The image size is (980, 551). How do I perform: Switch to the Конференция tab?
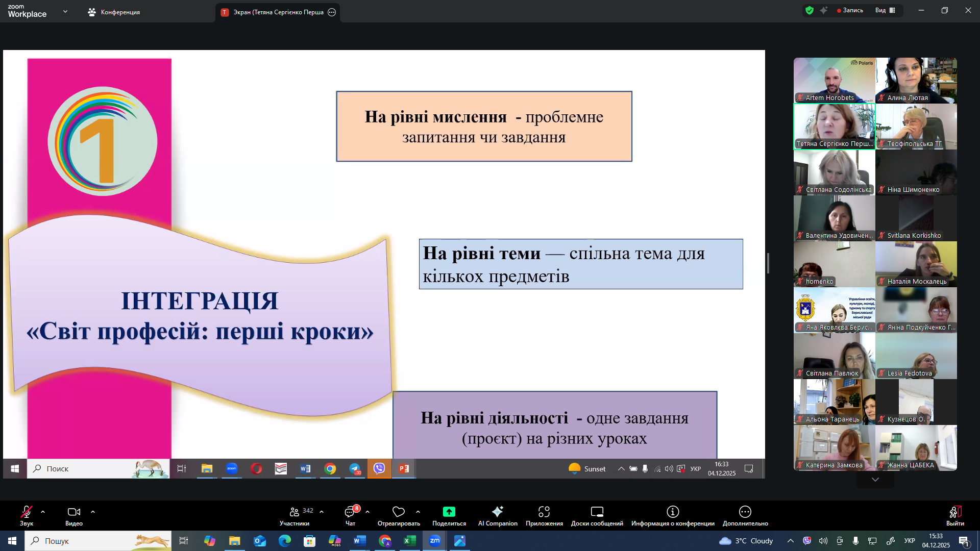114,12
